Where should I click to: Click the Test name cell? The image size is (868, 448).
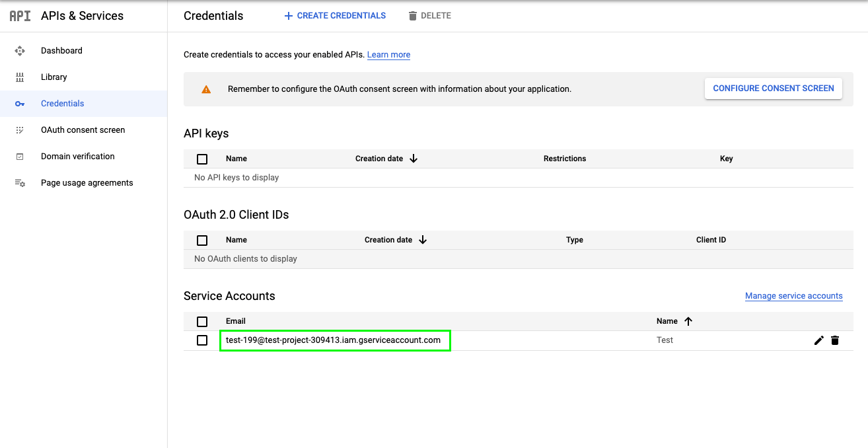click(x=665, y=340)
